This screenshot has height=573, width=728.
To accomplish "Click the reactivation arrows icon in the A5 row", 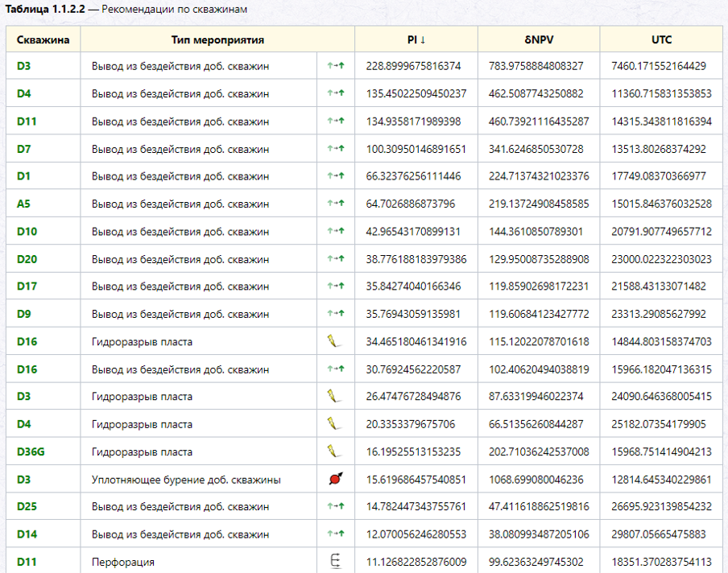I will pyautogui.click(x=336, y=204).
